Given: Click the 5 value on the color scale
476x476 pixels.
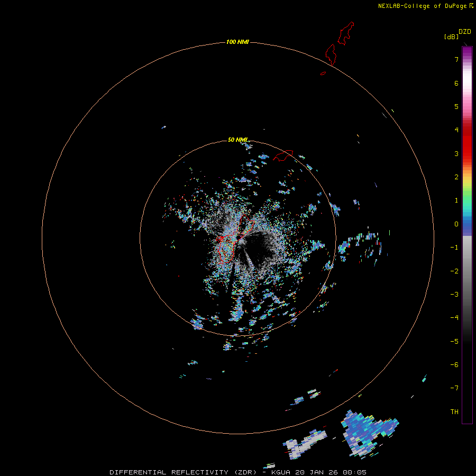Looking at the screenshot, I should pyautogui.click(x=456, y=106).
